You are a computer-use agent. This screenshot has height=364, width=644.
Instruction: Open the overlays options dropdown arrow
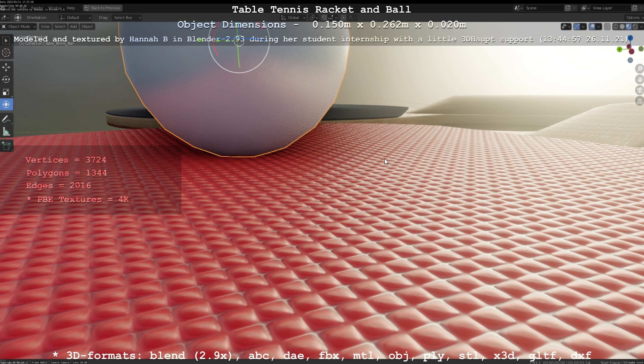(x=599, y=26)
